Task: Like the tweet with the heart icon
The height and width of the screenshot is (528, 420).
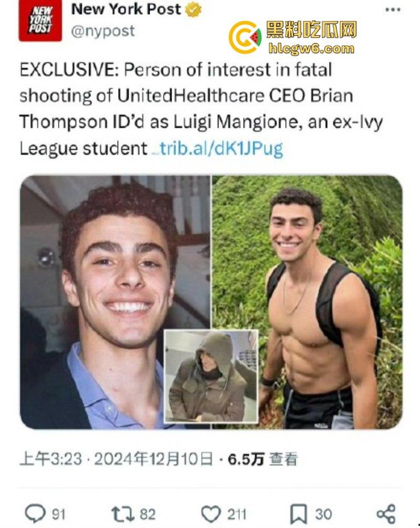Action: tap(211, 514)
